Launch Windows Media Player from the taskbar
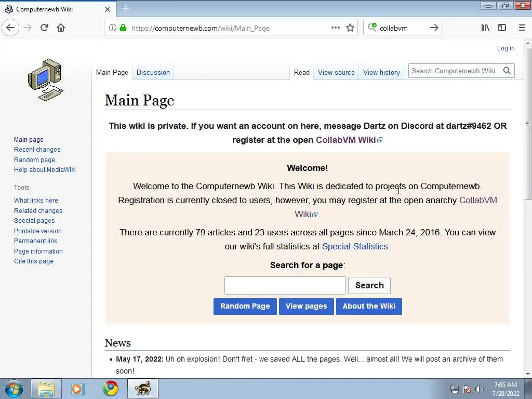 point(78,389)
